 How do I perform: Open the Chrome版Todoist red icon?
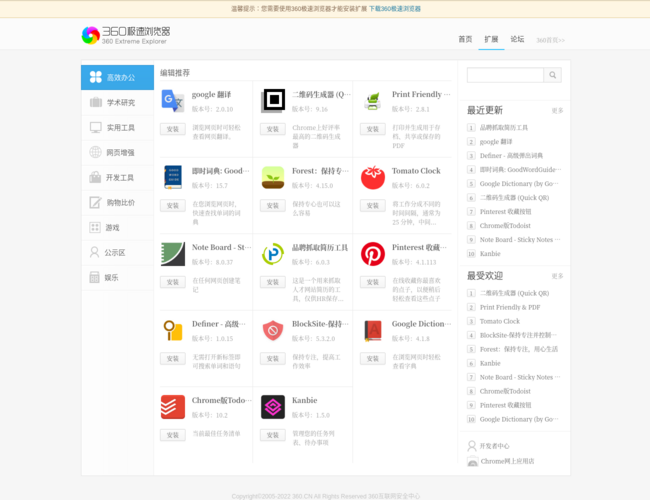(172, 407)
